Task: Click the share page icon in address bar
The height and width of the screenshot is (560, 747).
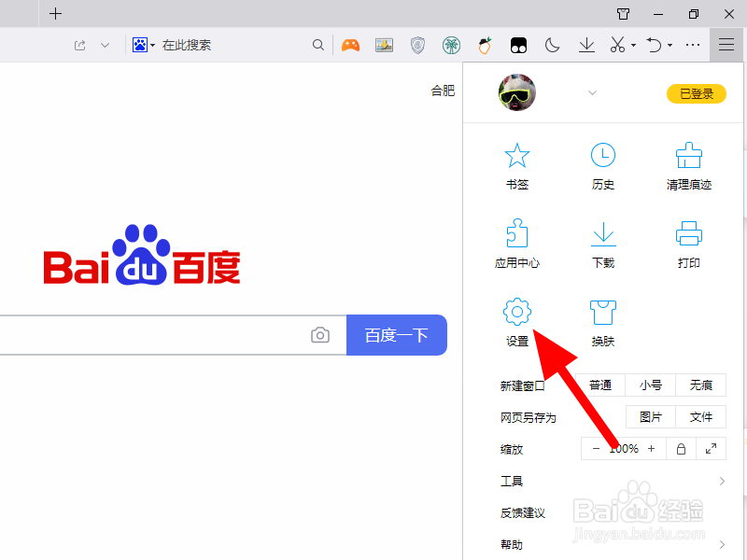Action: tap(80, 45)
